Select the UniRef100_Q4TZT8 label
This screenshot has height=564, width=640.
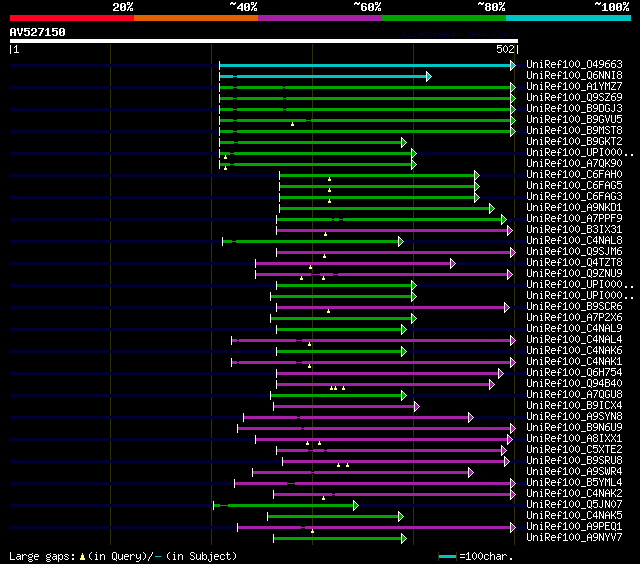click(x=574, y=263)
